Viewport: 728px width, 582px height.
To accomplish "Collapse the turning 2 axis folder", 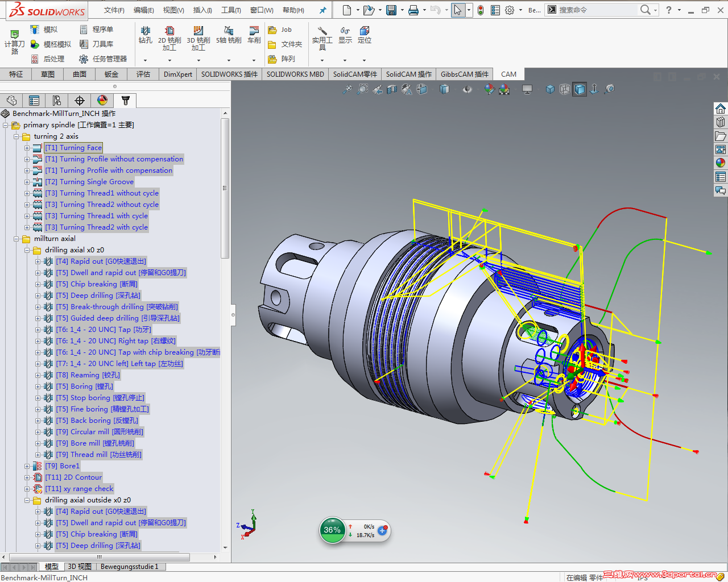I will (16, 136).
